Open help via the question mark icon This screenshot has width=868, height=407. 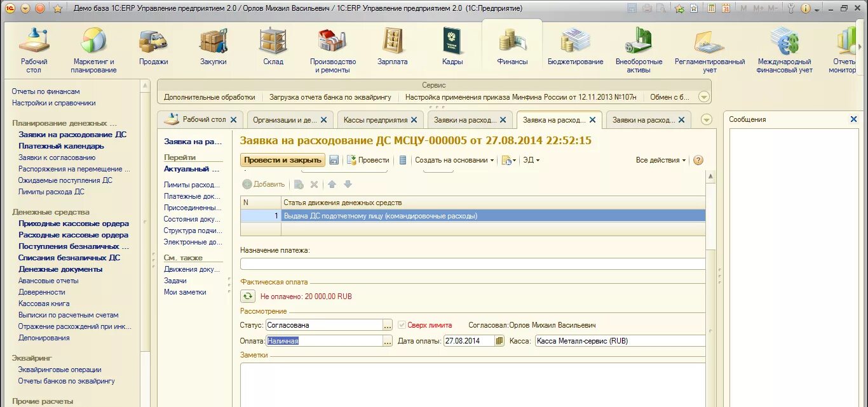coord(698,160)
